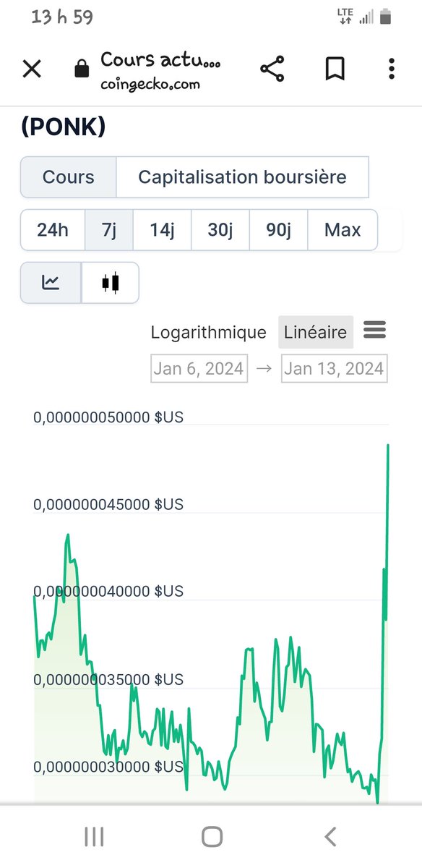The image size is (422, 868).
Task: Tap the 0,000000045000 $US axis label
Action: tap(108, 504)
